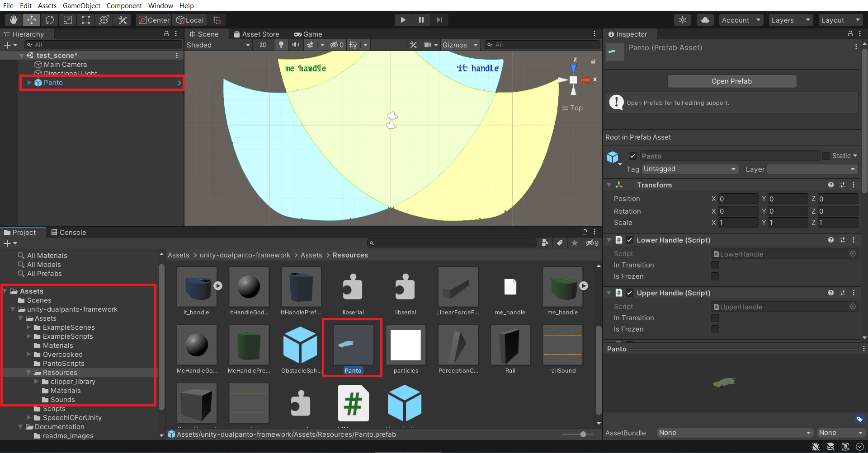
Task: Click Search by Label icon in Project
Action: 560,243
